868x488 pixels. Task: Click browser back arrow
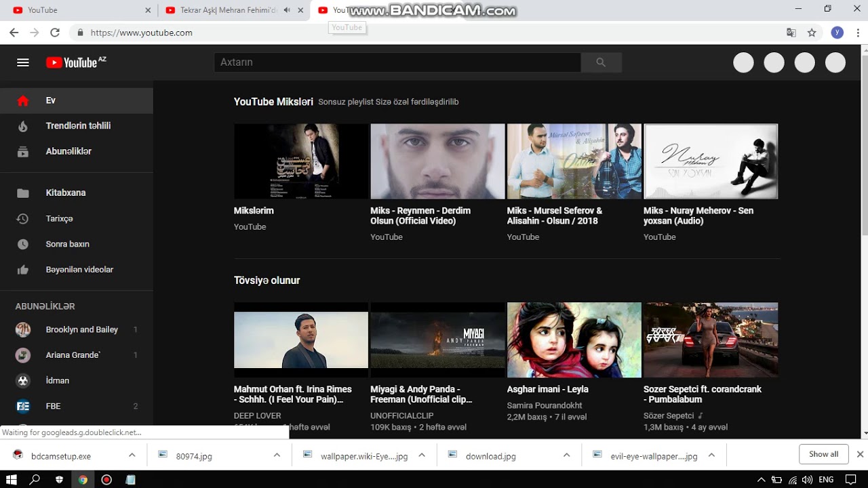14,33
